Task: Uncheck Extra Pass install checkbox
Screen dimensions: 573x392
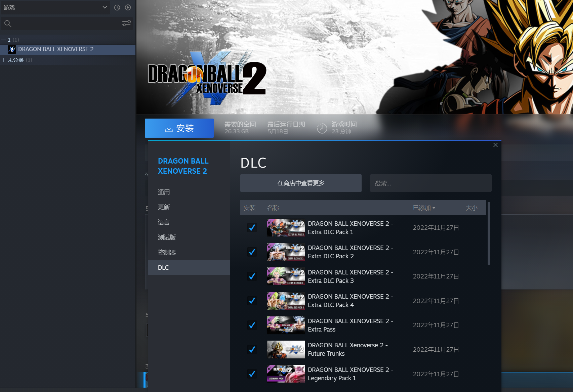Action: click(x=252, y=325)
